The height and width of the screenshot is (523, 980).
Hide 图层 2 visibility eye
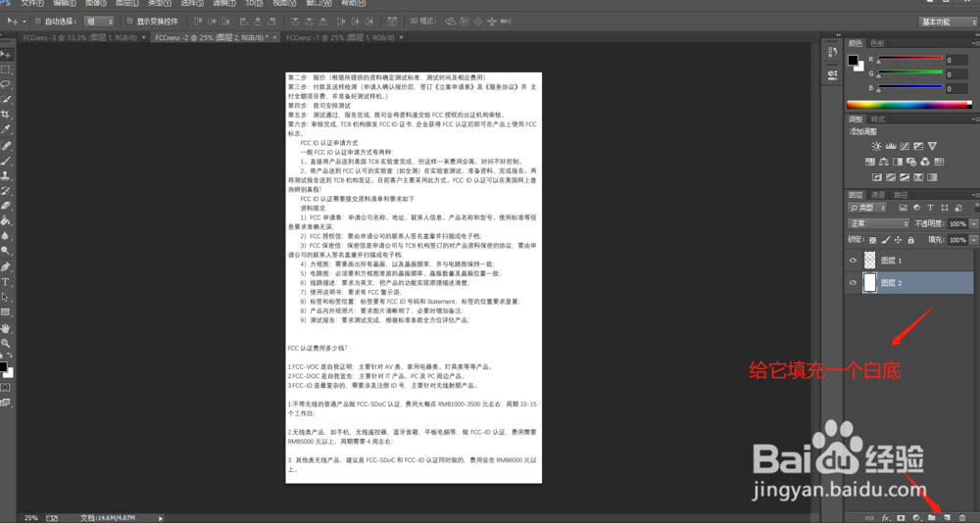pyautogui.click(x=853, y=283)
